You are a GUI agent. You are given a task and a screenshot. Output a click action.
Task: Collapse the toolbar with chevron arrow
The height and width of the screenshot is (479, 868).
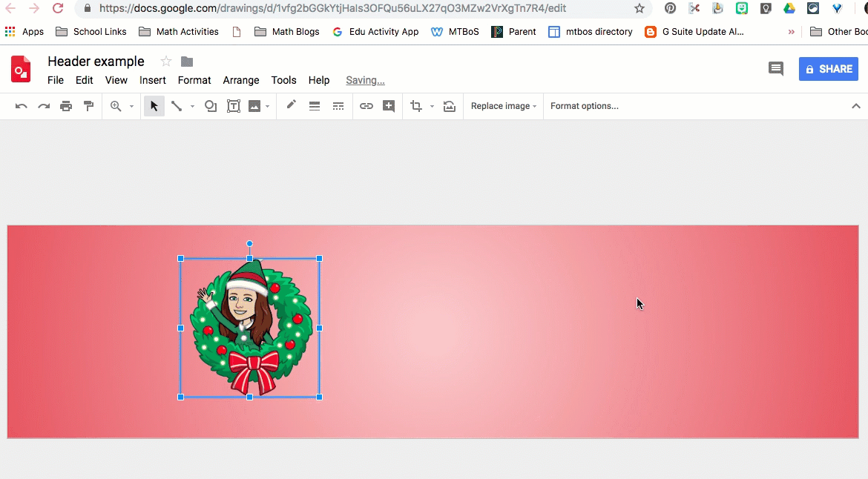click(x=855, y=106)
